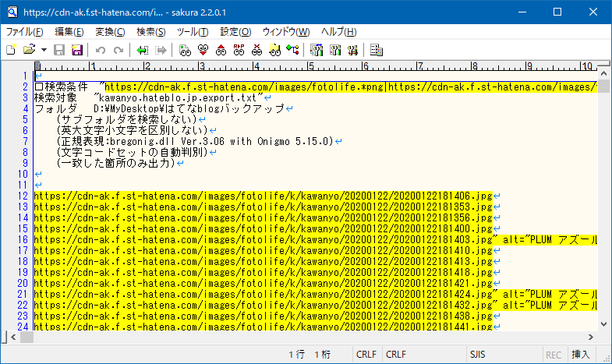Click line 6 英大文字小文字を区別しない

click(x=132, y=131)
